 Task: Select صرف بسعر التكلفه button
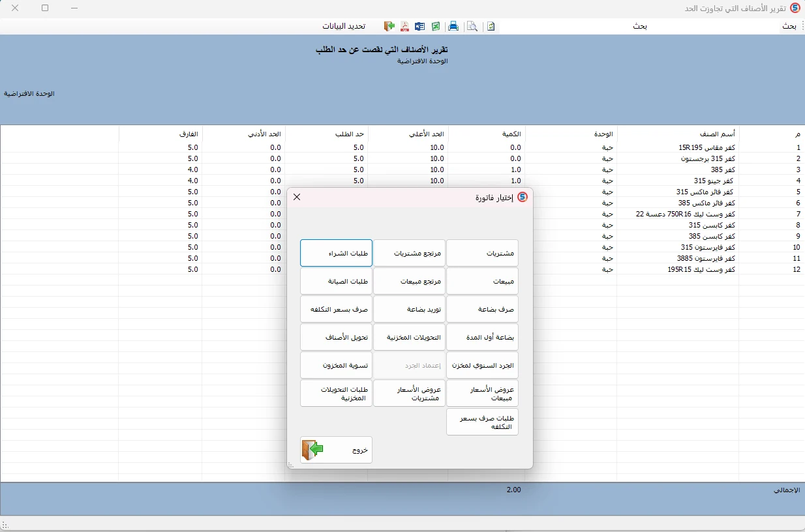[336, 309]
